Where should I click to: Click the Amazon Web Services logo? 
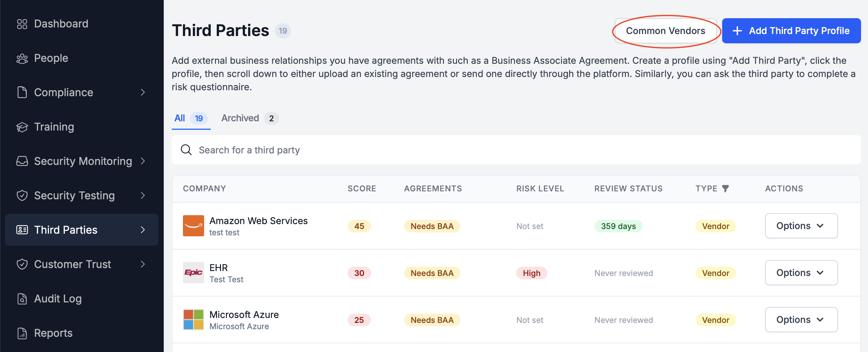click(193, 225)
